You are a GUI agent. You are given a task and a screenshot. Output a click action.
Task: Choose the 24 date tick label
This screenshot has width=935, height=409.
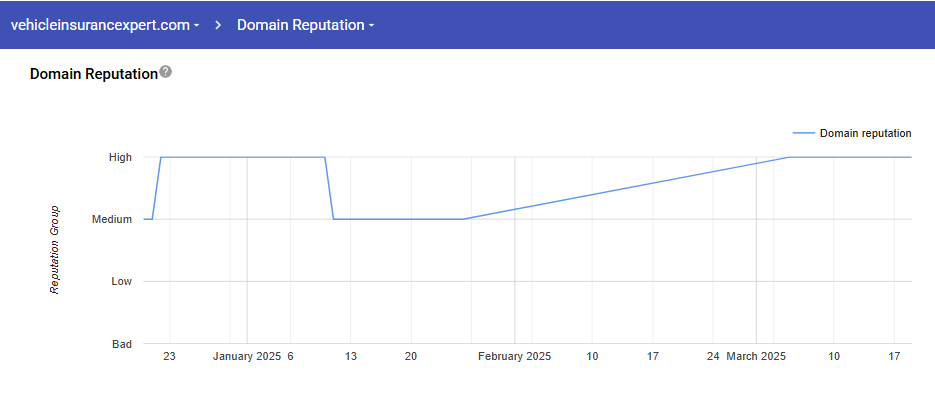(713, 356)
